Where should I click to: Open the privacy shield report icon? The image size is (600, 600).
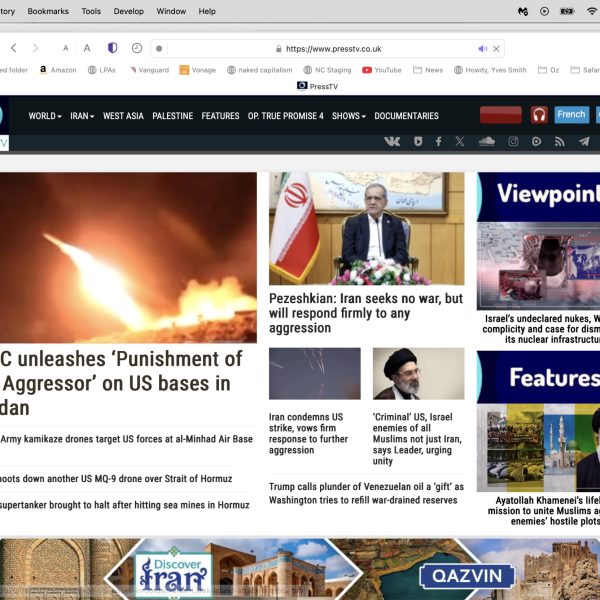pyautogui.click(x=112, y=48)
